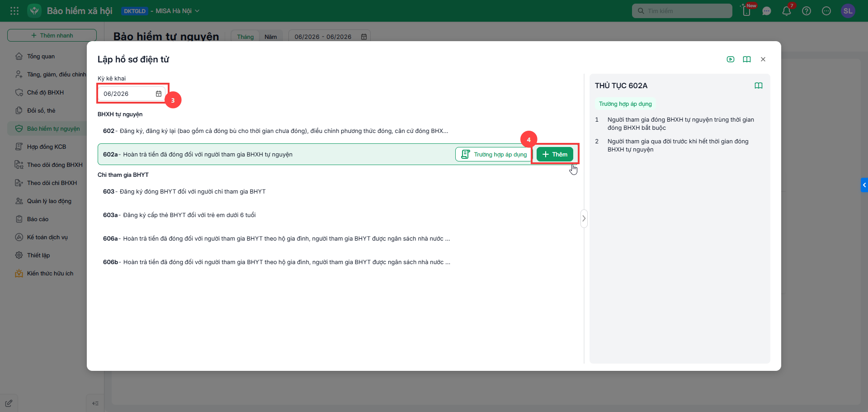This screenshot has width=868, height=412.
Task: Play the tutorial video icon in dialog header
Action: [x=731, y=59]
